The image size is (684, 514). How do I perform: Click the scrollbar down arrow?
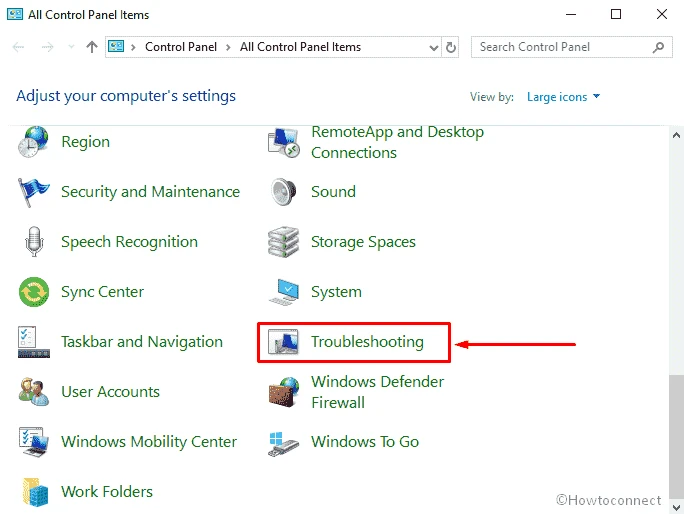pos(676,507)
